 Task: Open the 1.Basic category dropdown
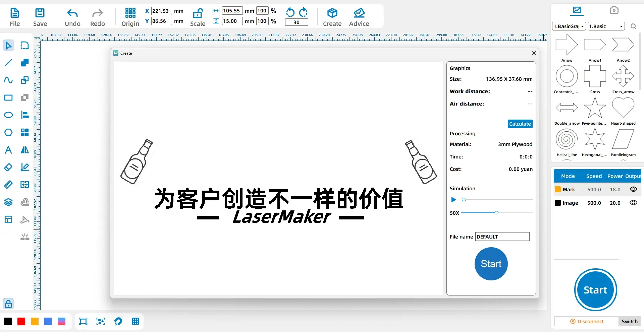pos(606,26)
